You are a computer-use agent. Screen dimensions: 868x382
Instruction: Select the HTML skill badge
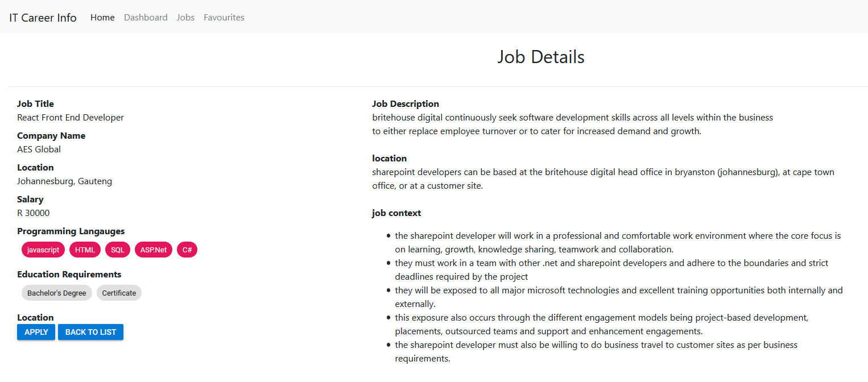tap(85, 249)
